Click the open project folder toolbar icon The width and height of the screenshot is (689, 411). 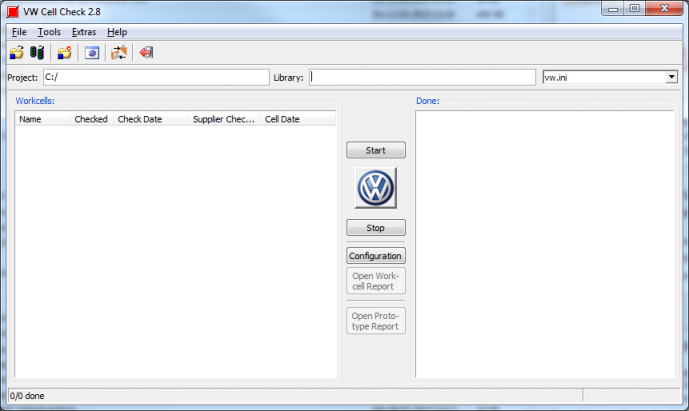17,53
